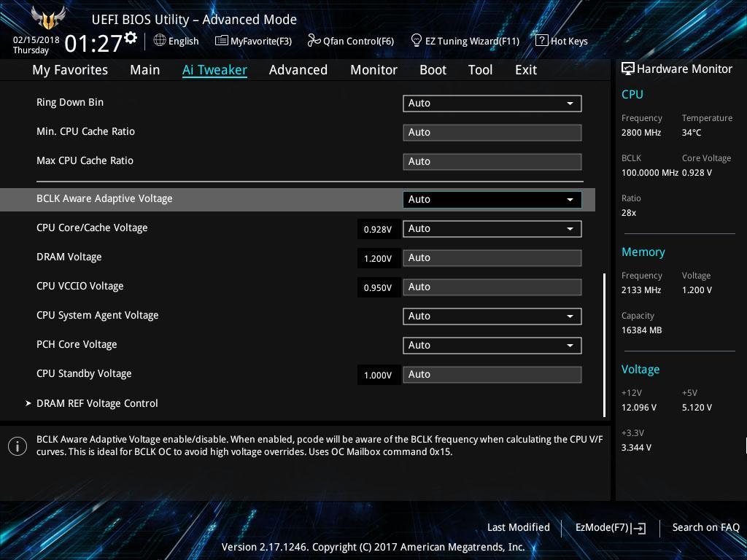Open the Advanced tab

298,70
